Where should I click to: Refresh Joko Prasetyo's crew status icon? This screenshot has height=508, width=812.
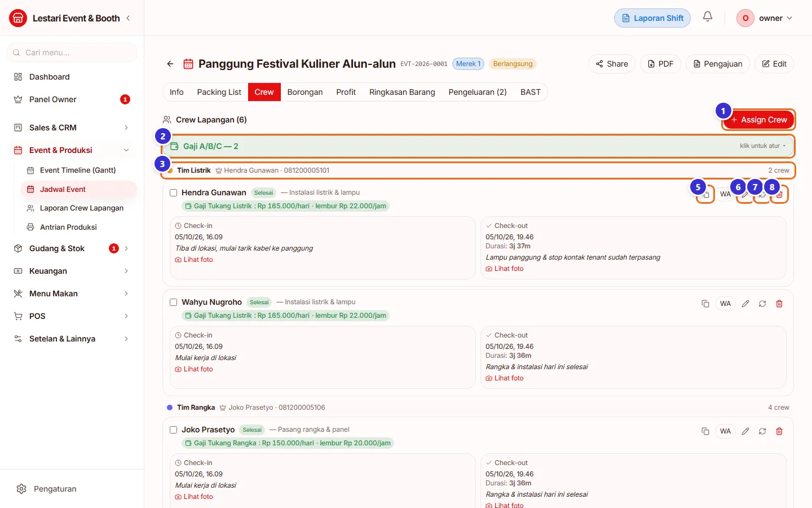click(762, 431)
